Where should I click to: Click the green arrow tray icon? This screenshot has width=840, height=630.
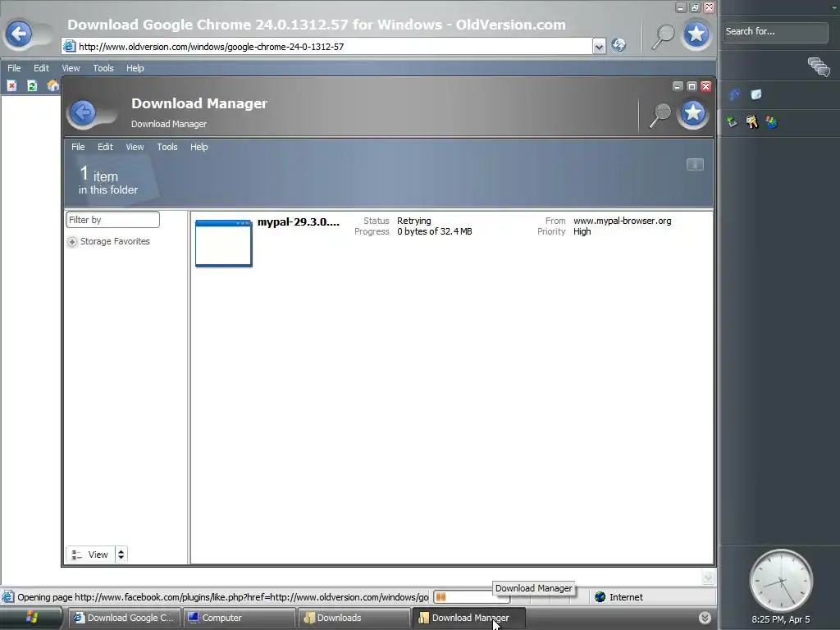(x=732, y=122)
